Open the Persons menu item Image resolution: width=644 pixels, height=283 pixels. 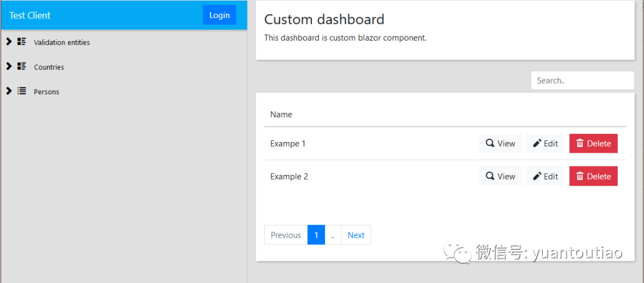47,92
